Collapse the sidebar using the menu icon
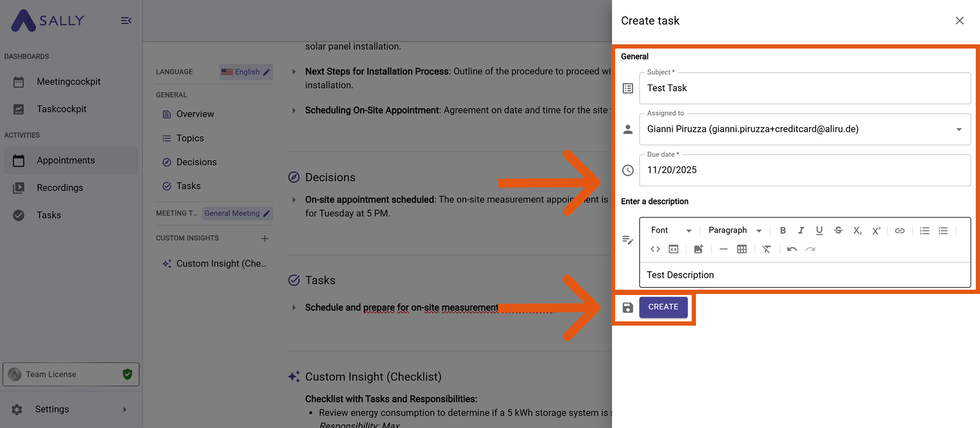The height and width of the screenshot is (428, 980). click(126, 21)
